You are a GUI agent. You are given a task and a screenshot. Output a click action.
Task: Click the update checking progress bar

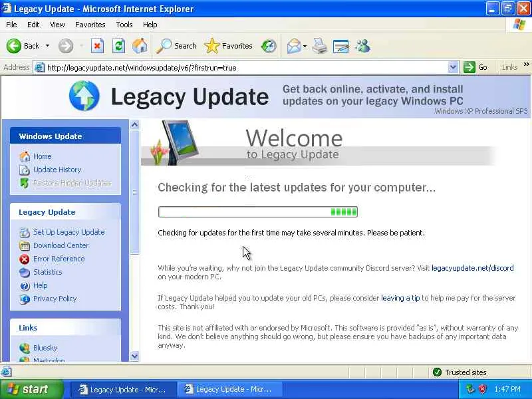pos(258,212)
